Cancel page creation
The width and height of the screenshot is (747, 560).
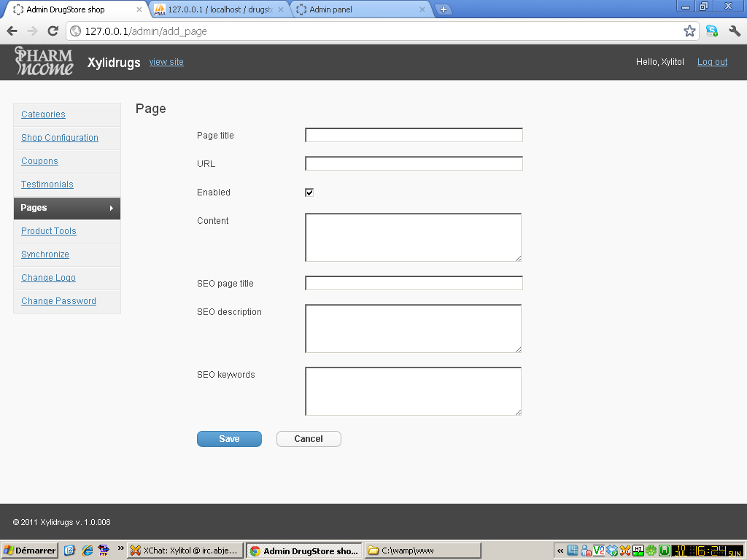coord(309,439)
